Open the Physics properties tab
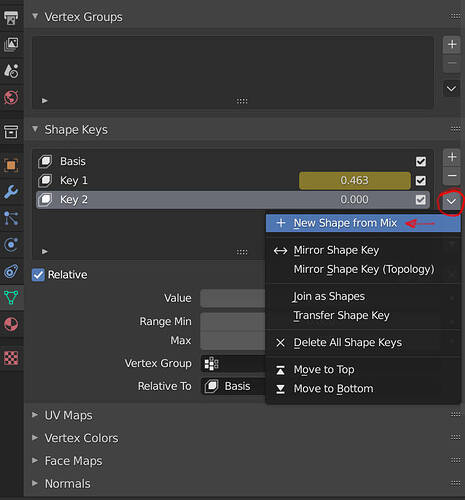Screen dimensions: 465x500 11,245
